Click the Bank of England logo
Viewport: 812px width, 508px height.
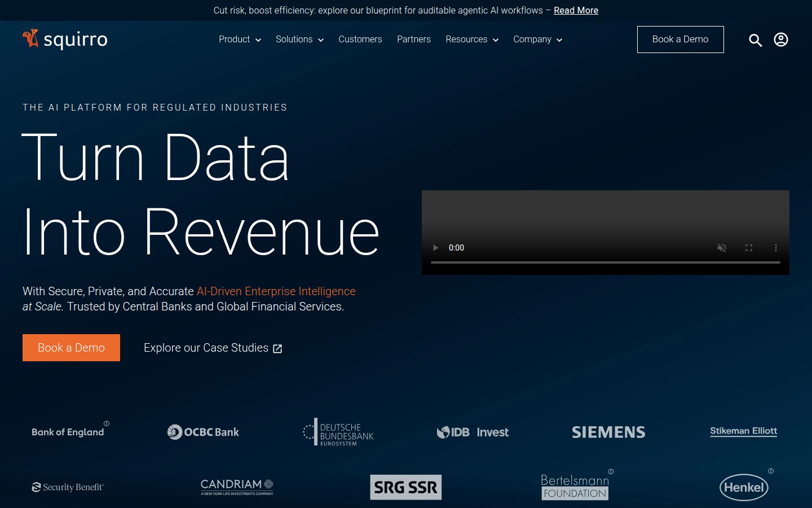click(x=68, y=432)
